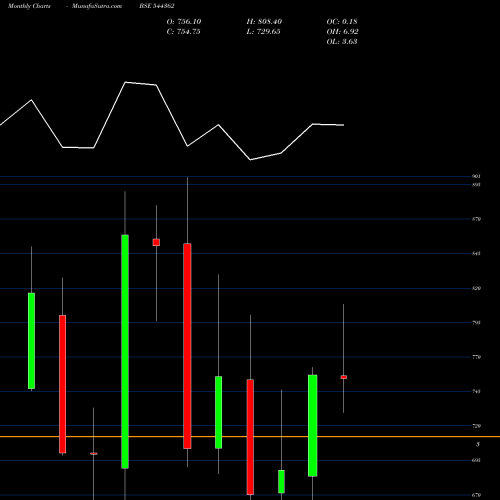Click the 845 price axis label
The height and width of the screenshot is (500, 500).
click(x=476, y=254)
